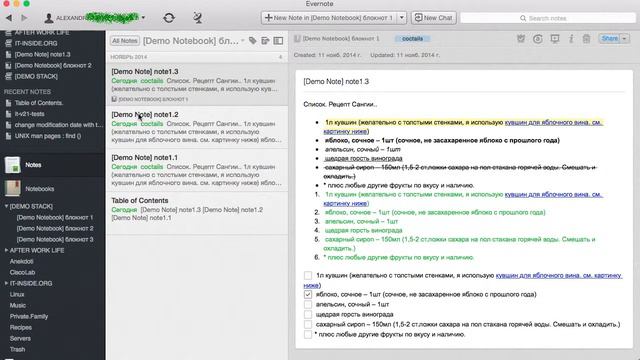640x360 pixels.
Task: Open the Anekdoti notebook
Action: 22,261
